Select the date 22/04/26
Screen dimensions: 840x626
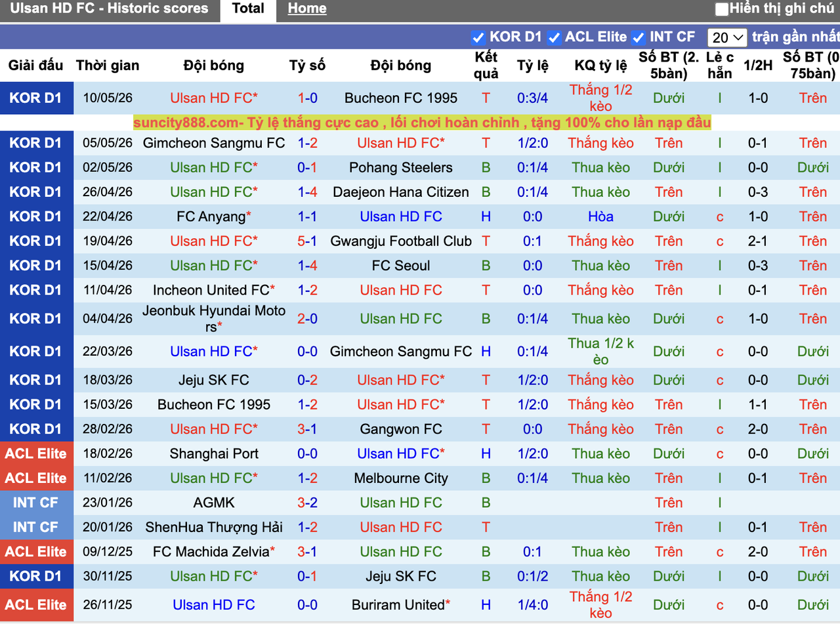tap(108, 217)
